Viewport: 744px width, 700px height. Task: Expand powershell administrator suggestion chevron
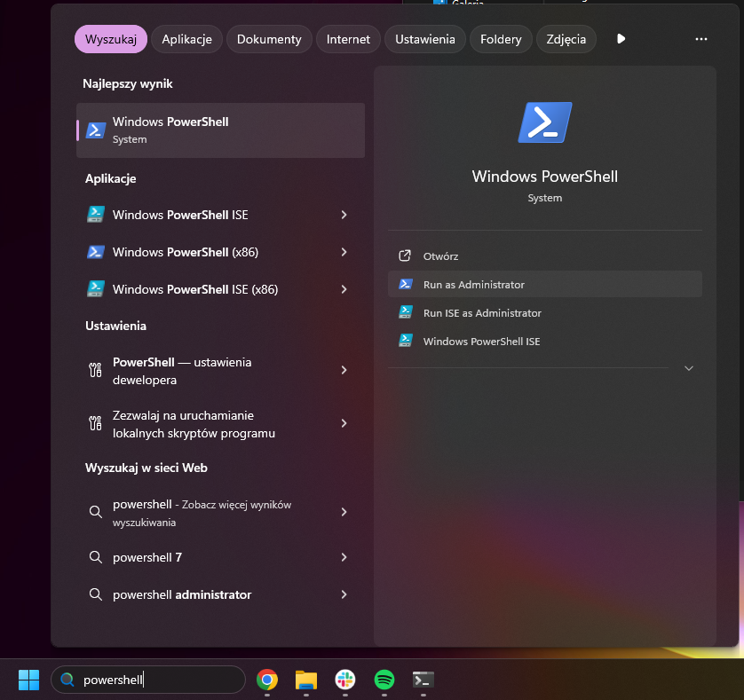(344, 594)
